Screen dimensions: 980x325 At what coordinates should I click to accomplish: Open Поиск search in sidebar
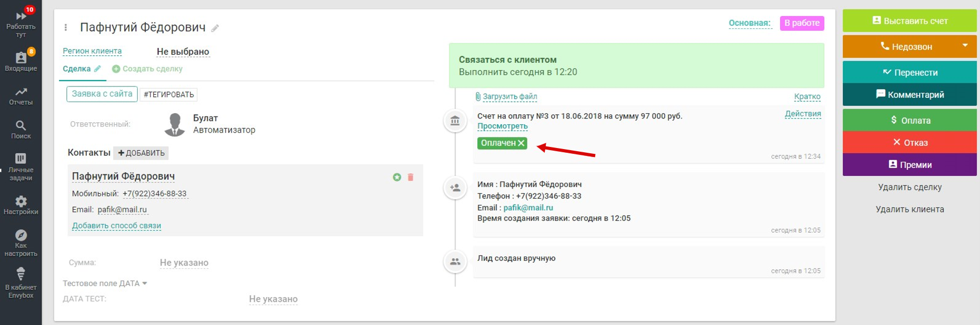(x=21, y=130)
